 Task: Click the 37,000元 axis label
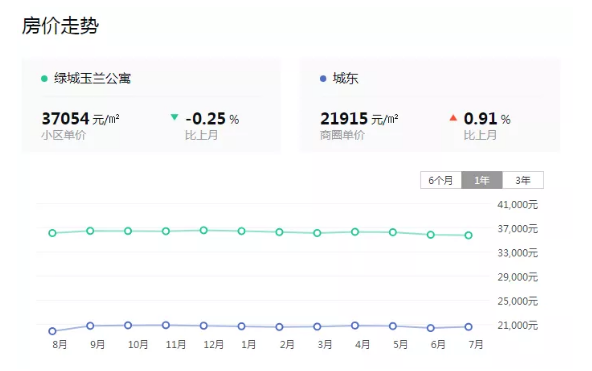coord(518,229)
